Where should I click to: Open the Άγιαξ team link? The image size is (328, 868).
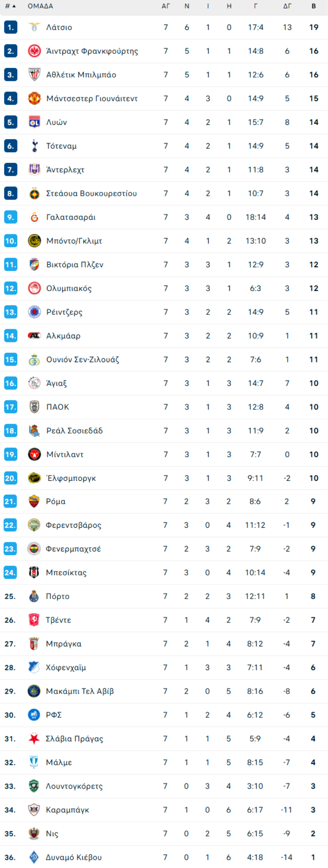tap(56, 383)
